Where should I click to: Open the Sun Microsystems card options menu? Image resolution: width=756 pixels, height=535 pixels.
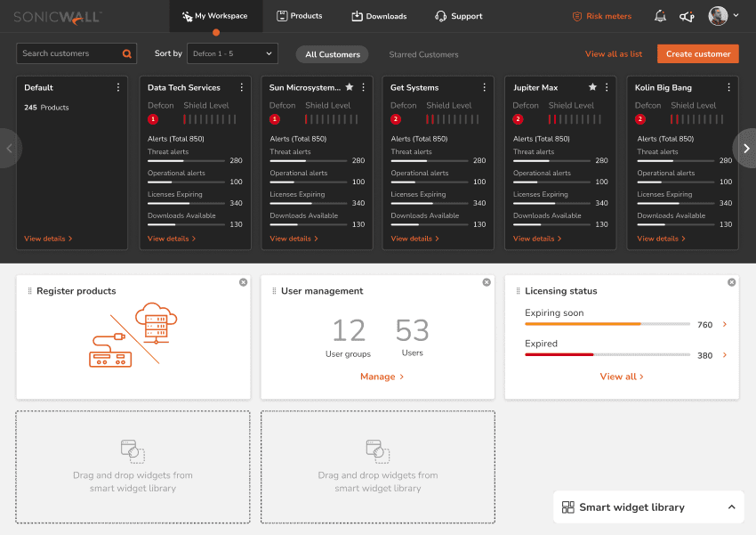tap(363, 87)
